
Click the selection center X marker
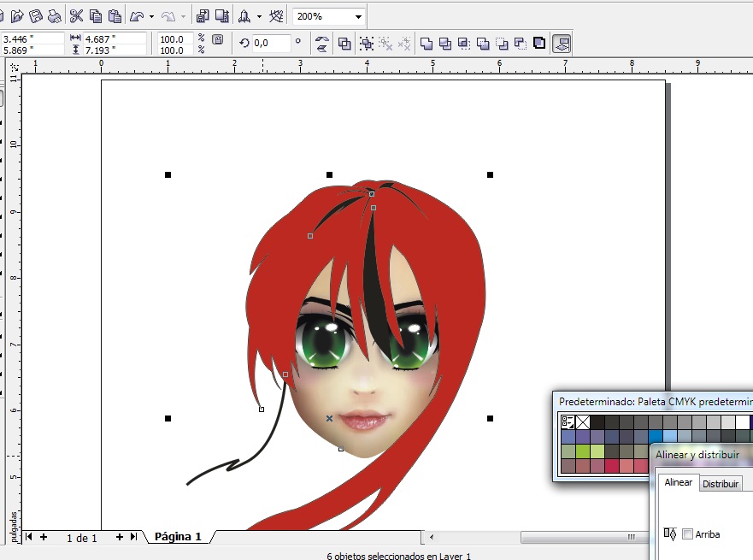[x=329, y=418]
